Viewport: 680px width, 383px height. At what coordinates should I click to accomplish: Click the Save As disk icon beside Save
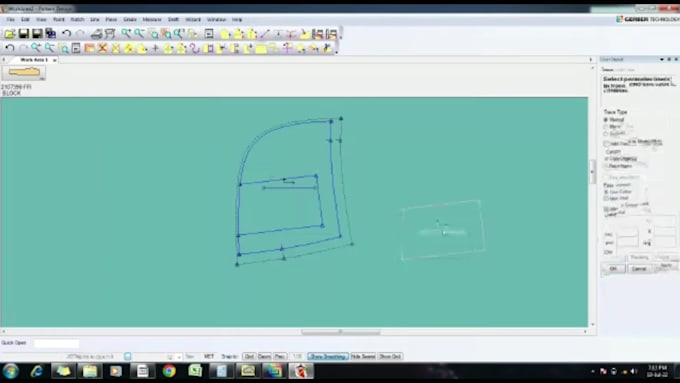point(37,33)
